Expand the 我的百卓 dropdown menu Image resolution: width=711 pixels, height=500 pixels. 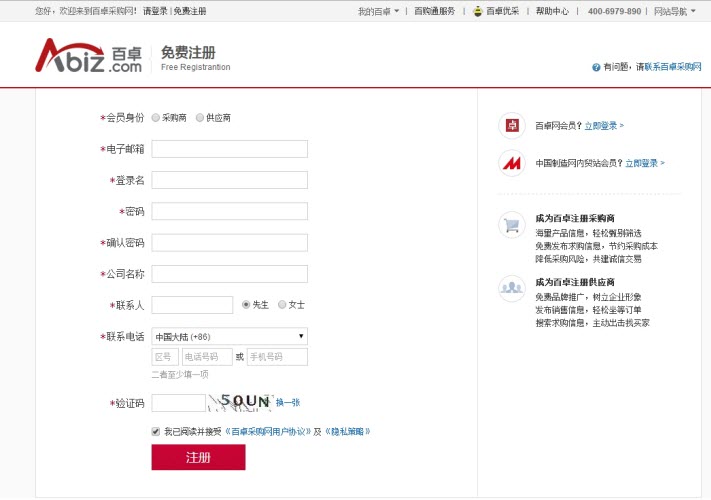(x=378, y=11)
